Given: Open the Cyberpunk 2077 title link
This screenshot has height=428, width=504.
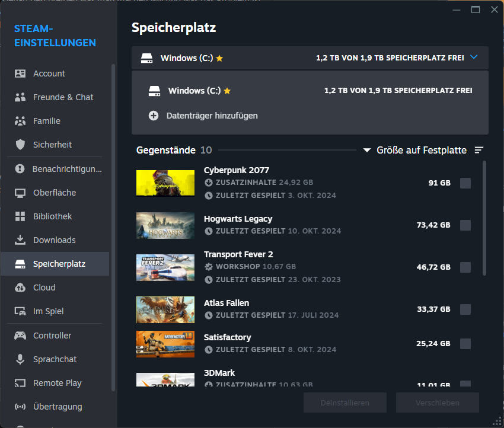Looking at the screenshot, I should (x=236, y=170).
